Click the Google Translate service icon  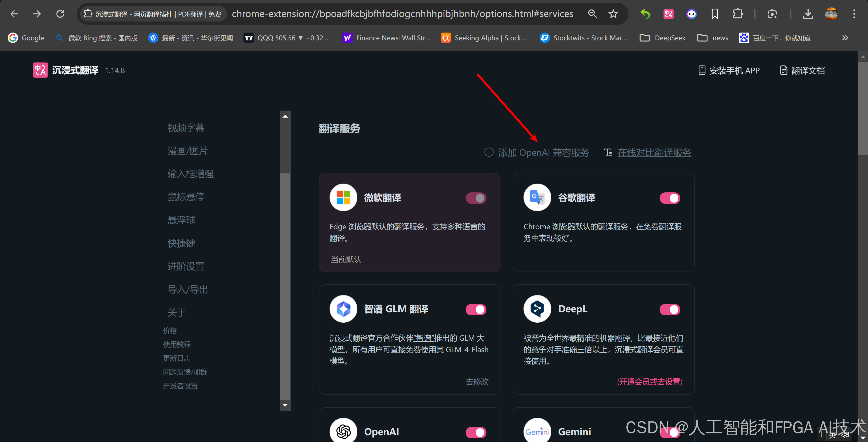537,198
